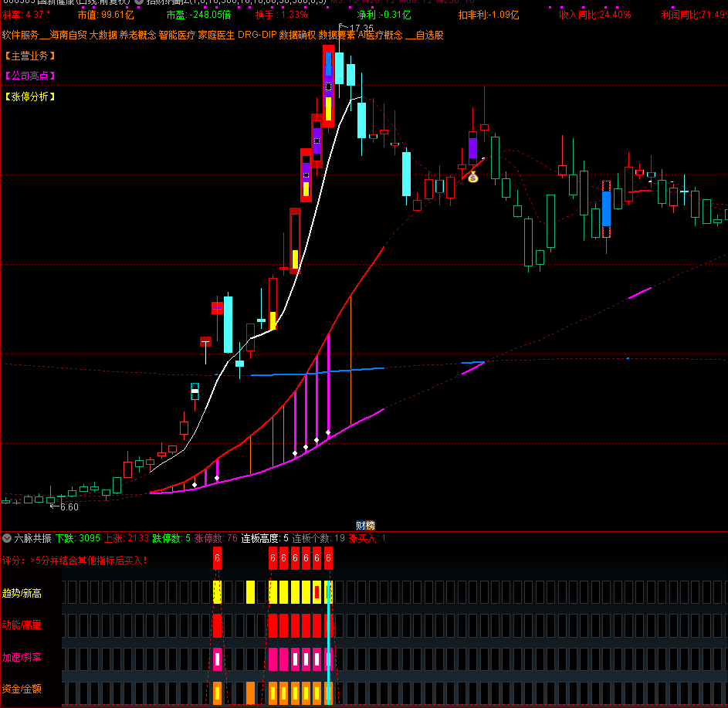
Task: Select the 动能/高量 indicator row label
Action: pyautogui.click(x=22, y=625)
